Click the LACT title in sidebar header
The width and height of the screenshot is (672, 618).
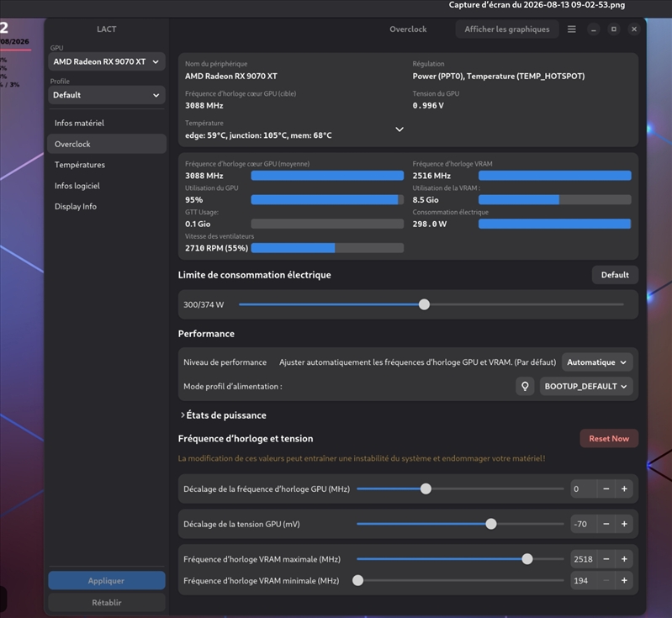tap(106, 29)
